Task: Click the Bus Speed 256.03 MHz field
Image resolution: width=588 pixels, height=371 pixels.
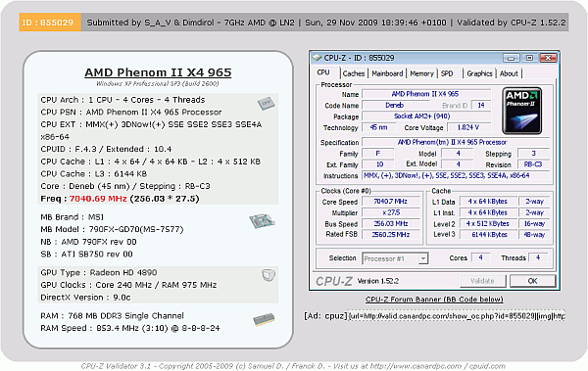Action: click(x=390, y=224)
